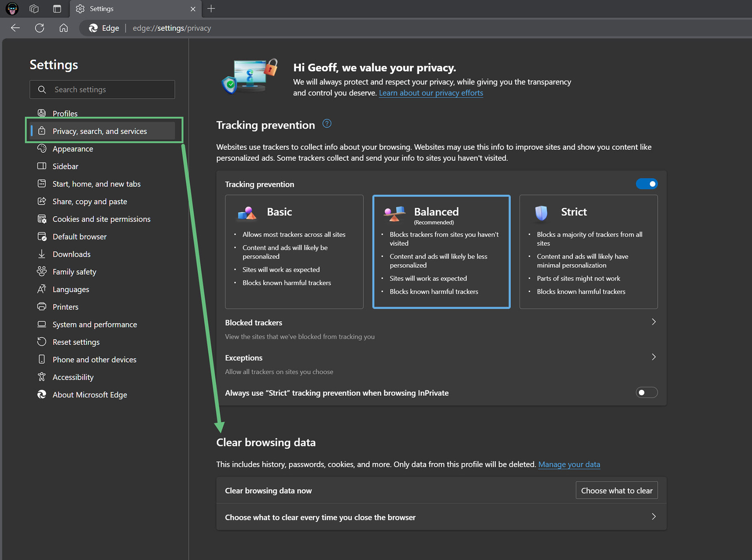This screenshot has height=560, width=752.
Task: Close the Settings tab
Action: click(x=193, y=9)
